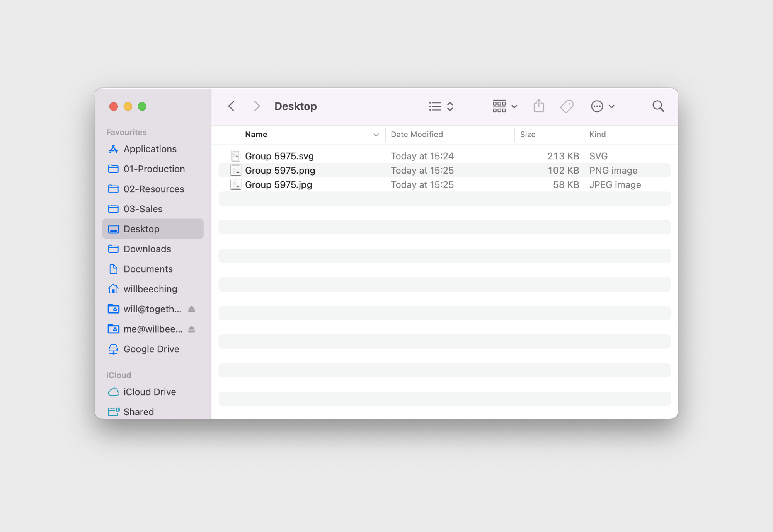Select Downloads in the sidebar
Image resolution: width=773 pixels, height=532 pixels.
coord(147,249)
